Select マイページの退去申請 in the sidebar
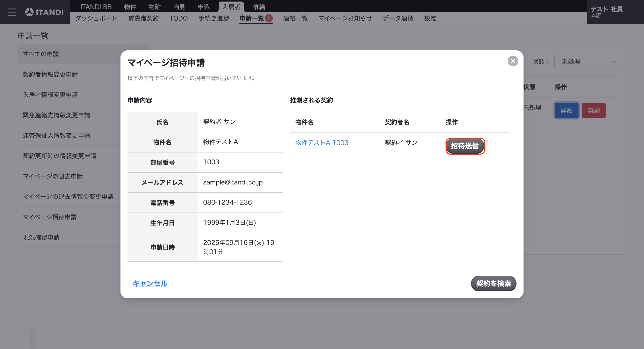Viewport: 644px width, 349px height. [69, 176]
